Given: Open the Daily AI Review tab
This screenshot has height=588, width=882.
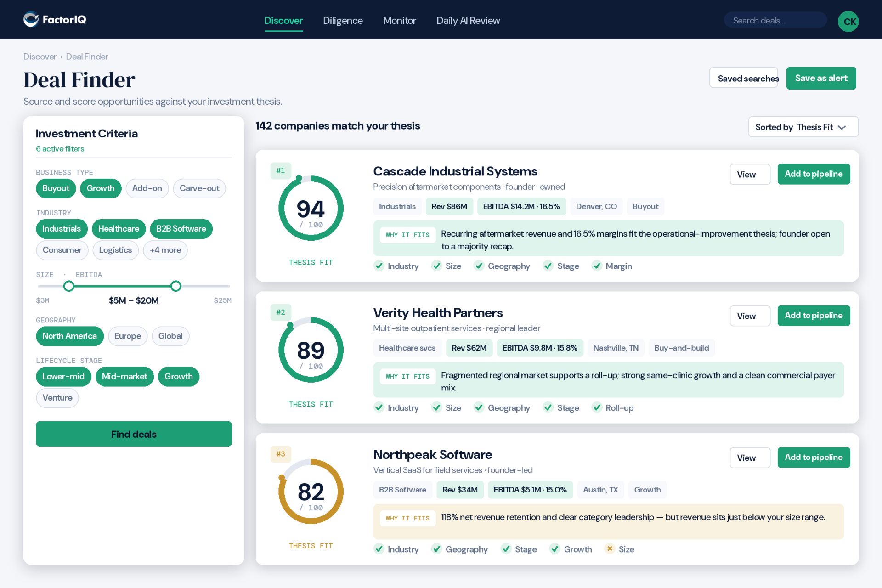Looking at the screenshot, I should pyautogui.click(x=468, y=21).
